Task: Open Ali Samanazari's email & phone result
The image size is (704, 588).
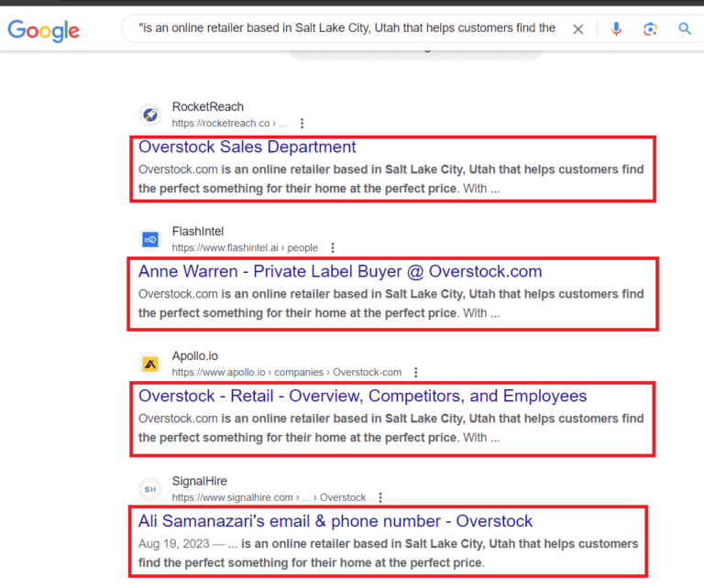Action: [335, 521]
